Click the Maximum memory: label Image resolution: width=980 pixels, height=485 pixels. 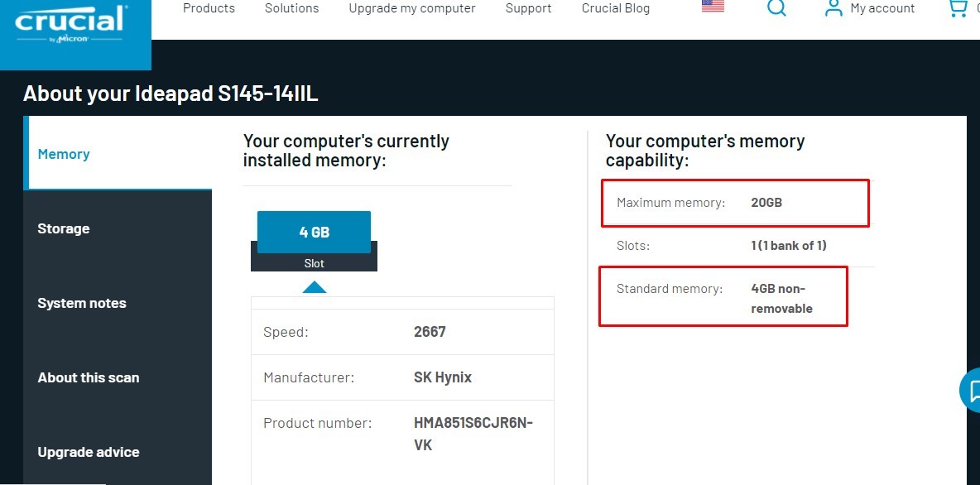click(670, 203)
